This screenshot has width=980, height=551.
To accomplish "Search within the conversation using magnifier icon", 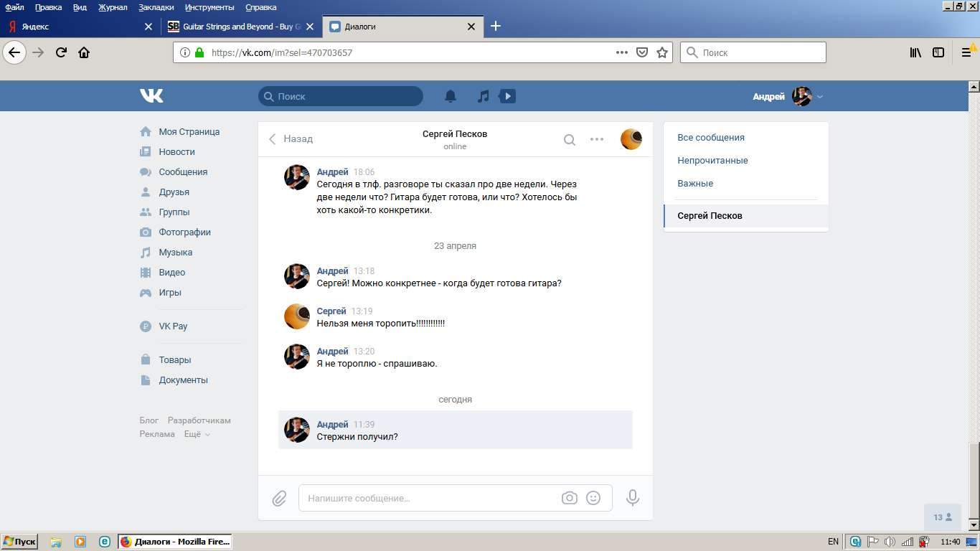I will click(x=569, y=140).
